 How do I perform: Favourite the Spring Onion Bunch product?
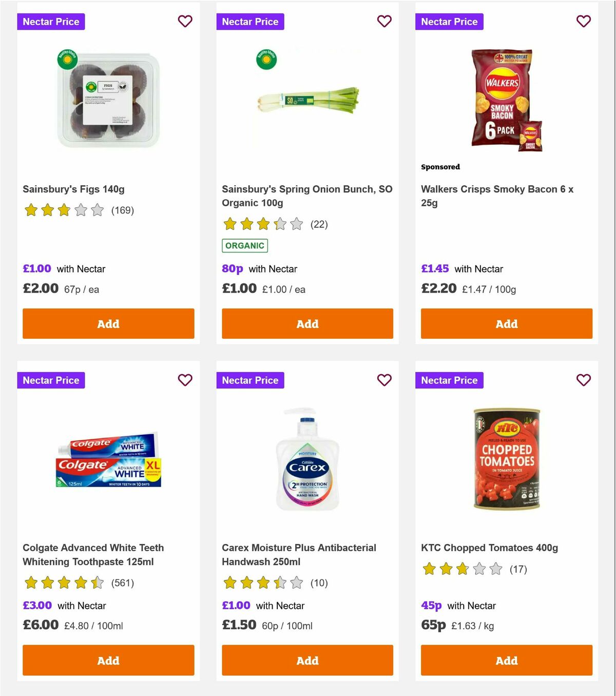(384, 21)
